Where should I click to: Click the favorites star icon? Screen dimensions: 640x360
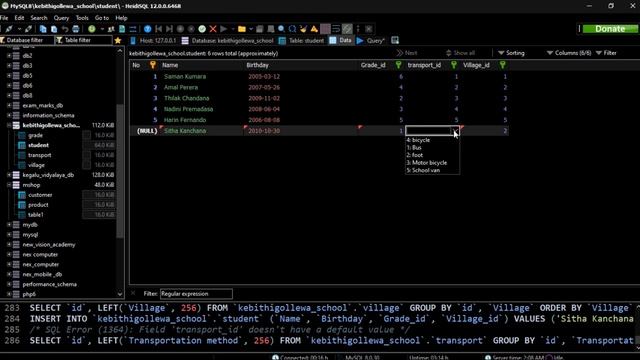(118, 40)
